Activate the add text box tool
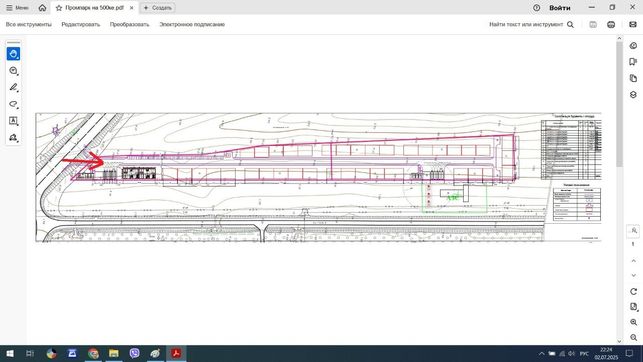Image resolution: width=643 pixels, height=362 pixels. (x=13, y=121)
